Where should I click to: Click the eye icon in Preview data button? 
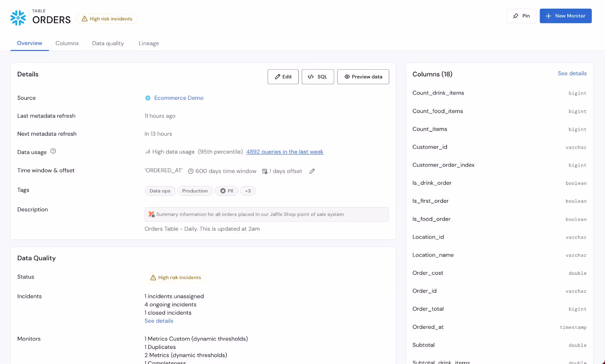pyautogui.click(x=347, y=77)
